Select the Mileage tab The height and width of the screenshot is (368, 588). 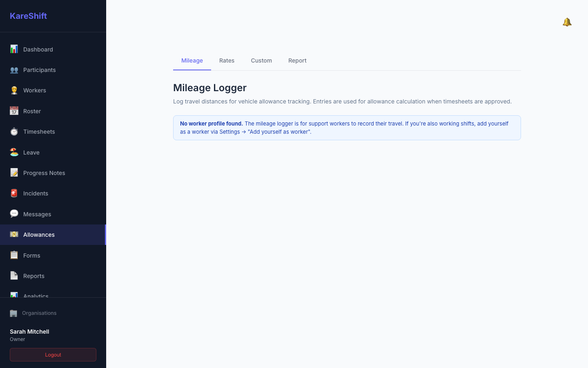click(x=192, y=61)
